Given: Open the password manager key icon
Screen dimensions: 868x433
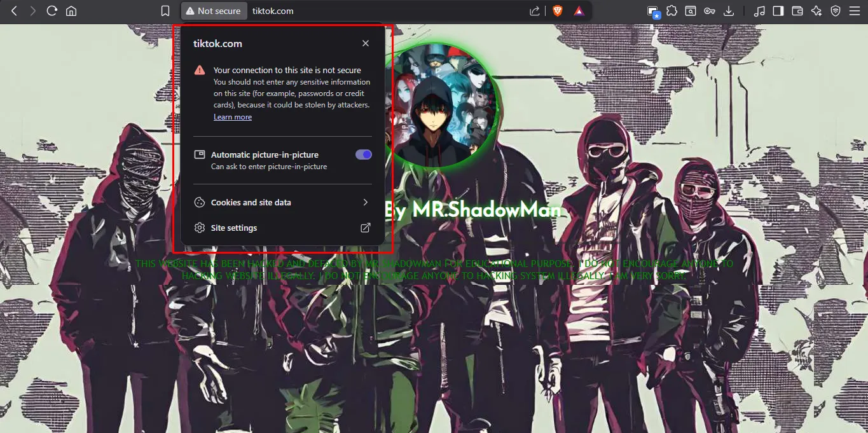Looking at the screenshot, I should 710,11.
